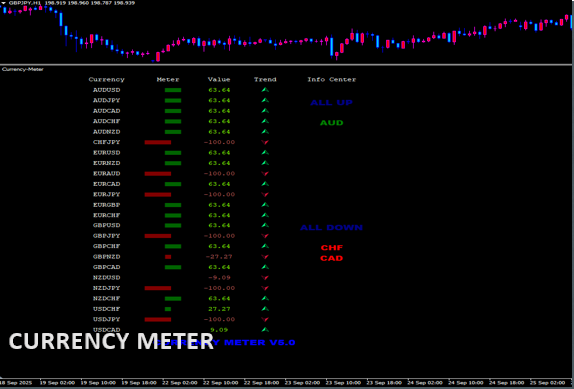Click the GBPJPY,H1 chart title text
Viewport: 574px width, 389px height.
(25, 3)
